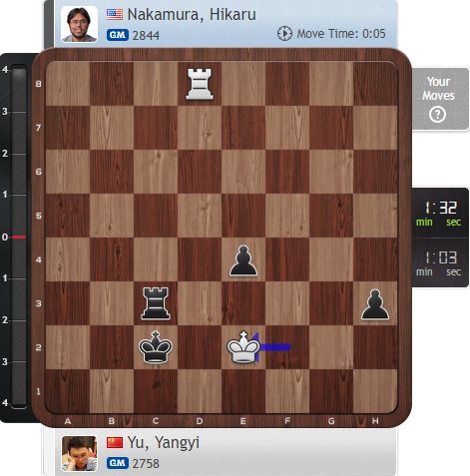Click the white rook on d8

[200, 84]
